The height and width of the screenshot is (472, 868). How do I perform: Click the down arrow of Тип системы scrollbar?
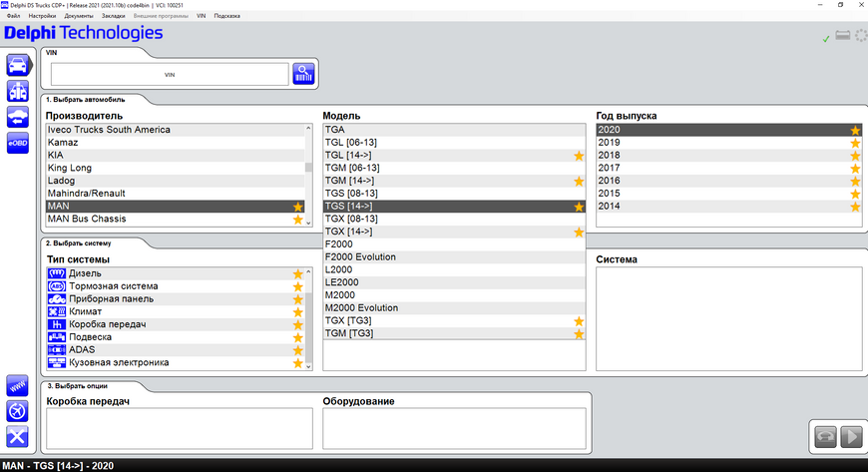pos(308,366)
